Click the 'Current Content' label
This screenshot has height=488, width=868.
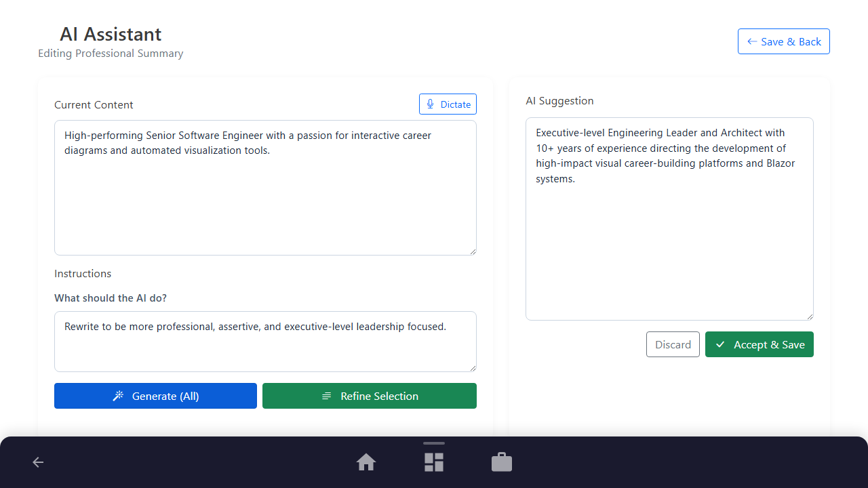click(94, 105)
